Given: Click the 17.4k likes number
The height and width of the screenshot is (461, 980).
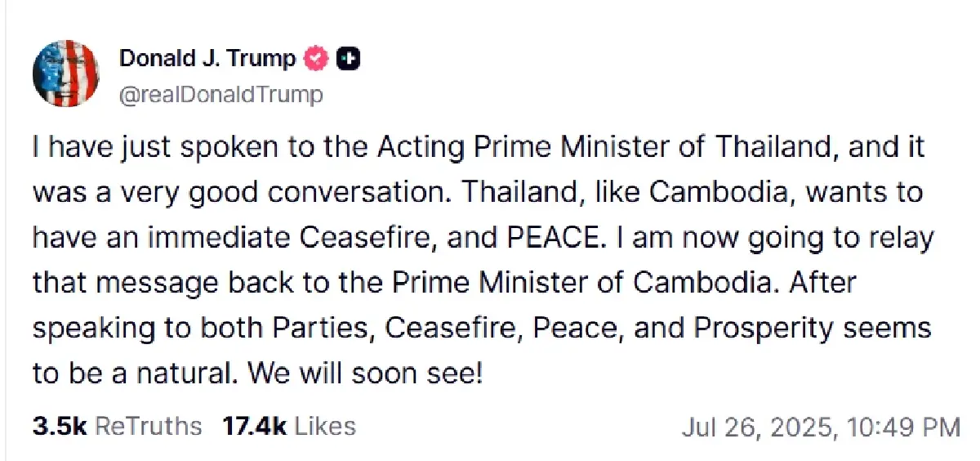Looking at the screenshot, I should click(253, 426).
